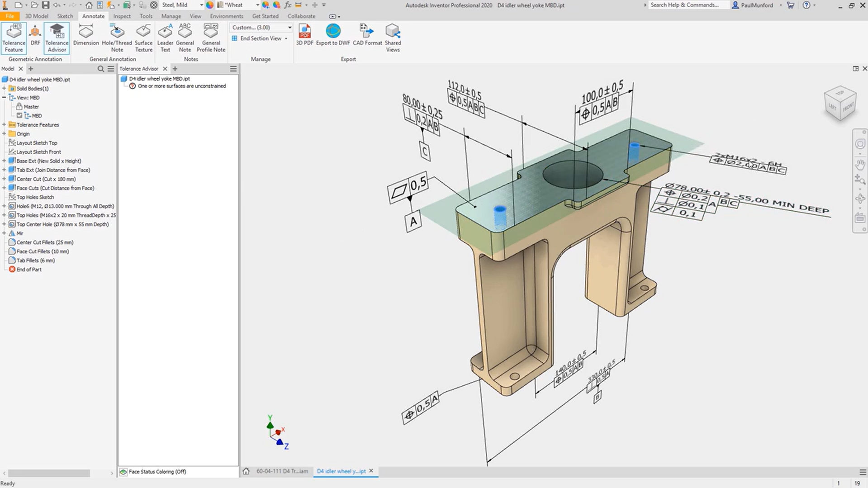This screenshot has height=488, width=868.
Task: Expand the Base Ext feature node
Action: coord(4,161)
